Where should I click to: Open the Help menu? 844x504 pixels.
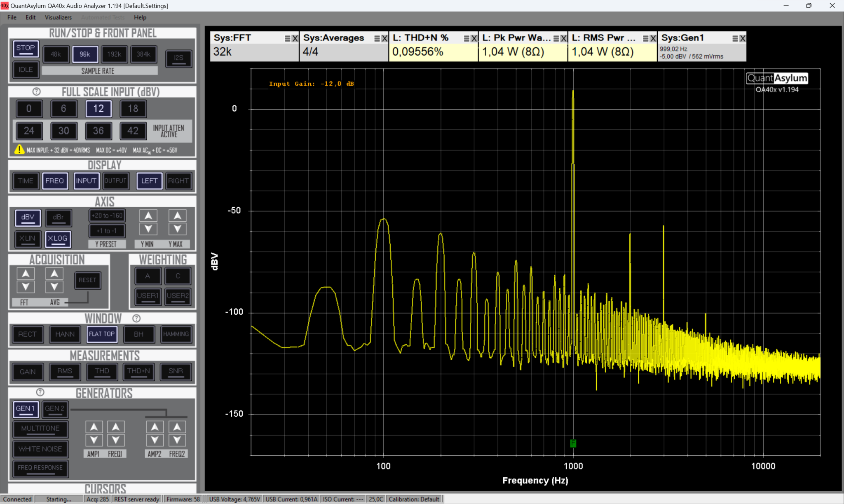click(x=140, y=17)
